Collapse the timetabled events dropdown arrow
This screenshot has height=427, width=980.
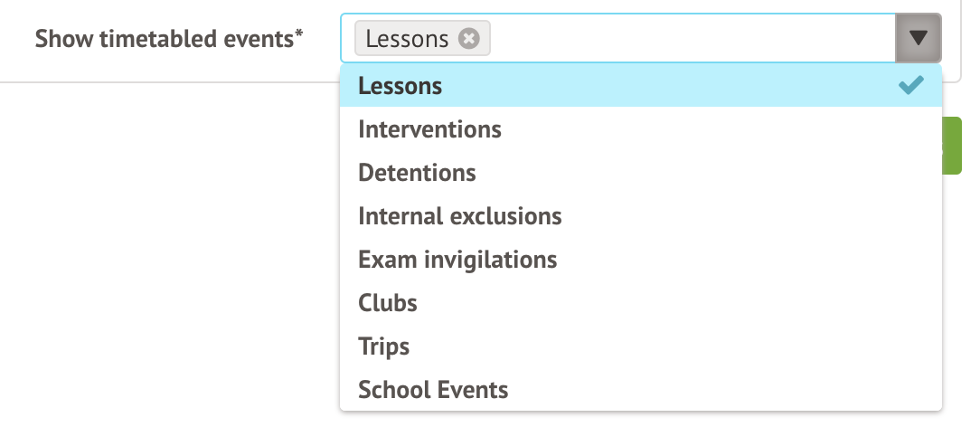(x=919, y=38)
